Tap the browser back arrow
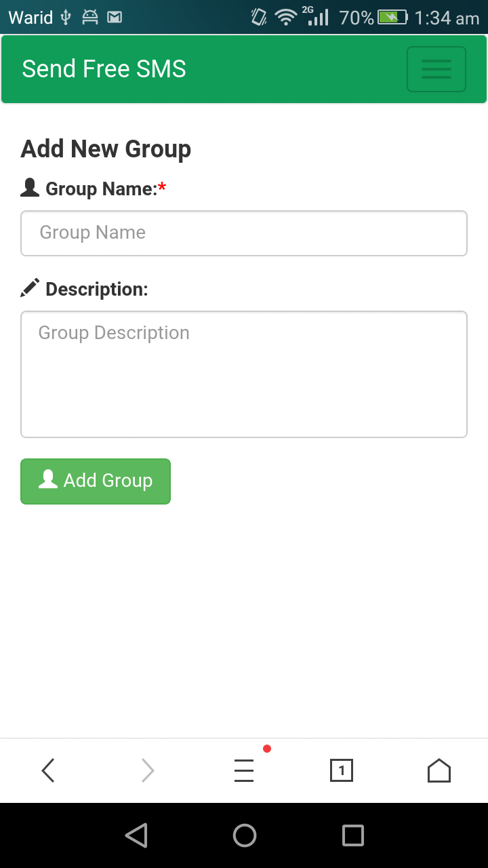Image resolution: width=488 pixels, height=868 pixels. point(47,770)
